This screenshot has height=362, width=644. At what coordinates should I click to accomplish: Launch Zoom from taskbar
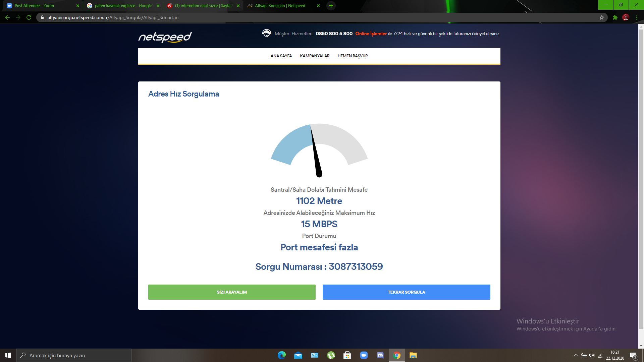[x=364, y=355]
